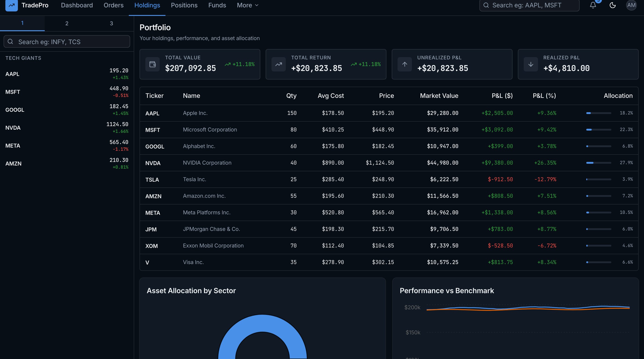Toggle dark mode moon icon
Image resolution: width=644 pixels, height=359 pixels.
pyautogui.click(x=612, y=5)
